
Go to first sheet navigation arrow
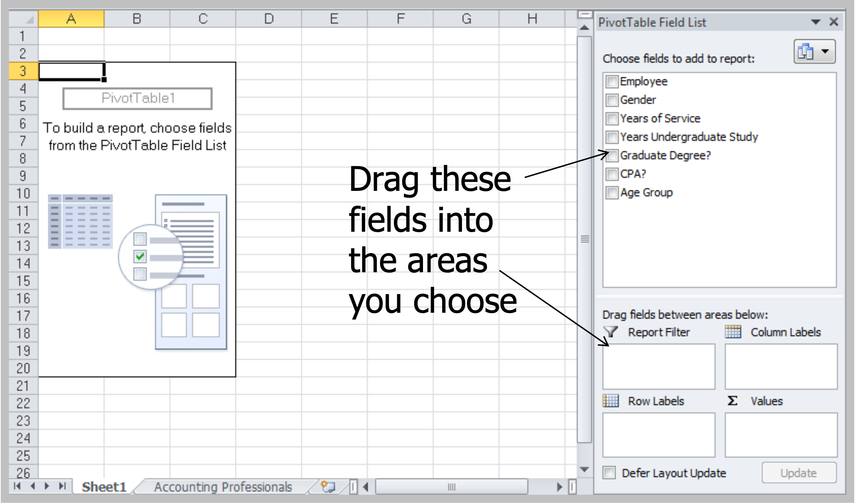click(x=17, y=486)
